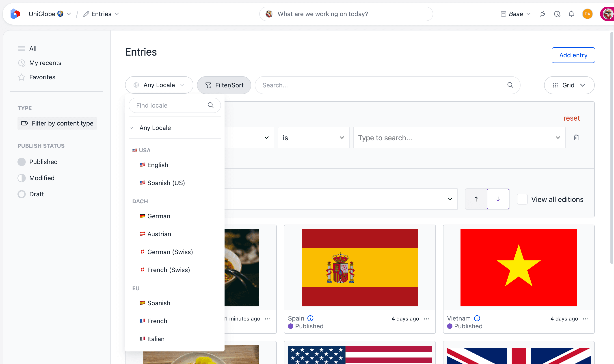The width and height of the screenshot is (614, 364).
Task: Open the UniGlobe project switcher
Action: 50,14
